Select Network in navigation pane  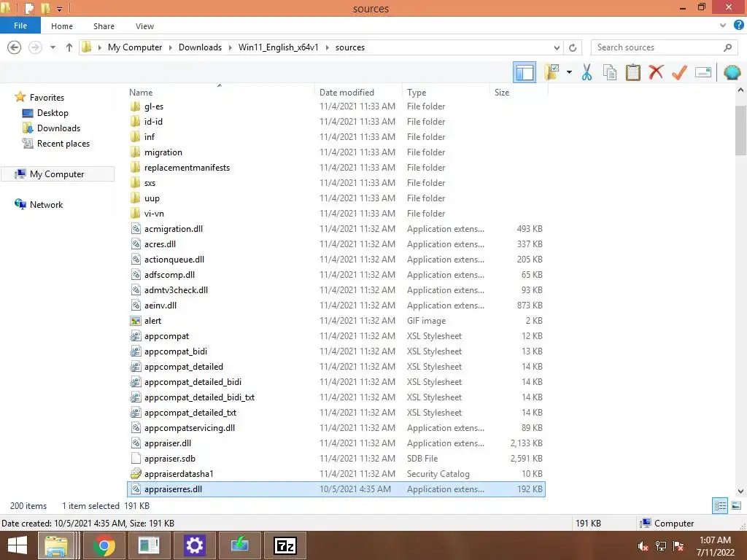coord(46,205)
